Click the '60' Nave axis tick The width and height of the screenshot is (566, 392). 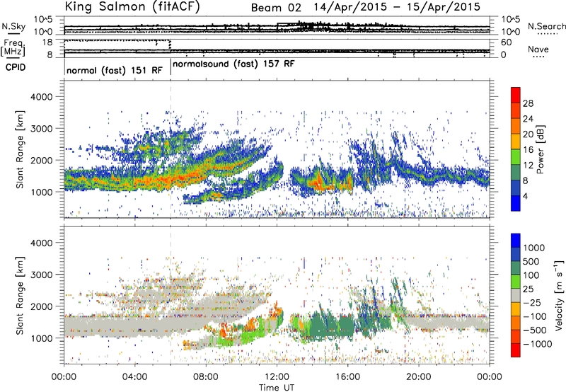[507, 42]
